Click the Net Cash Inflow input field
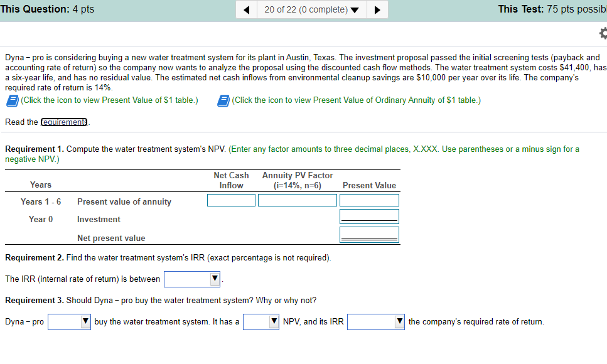 [x=231, y=200]
